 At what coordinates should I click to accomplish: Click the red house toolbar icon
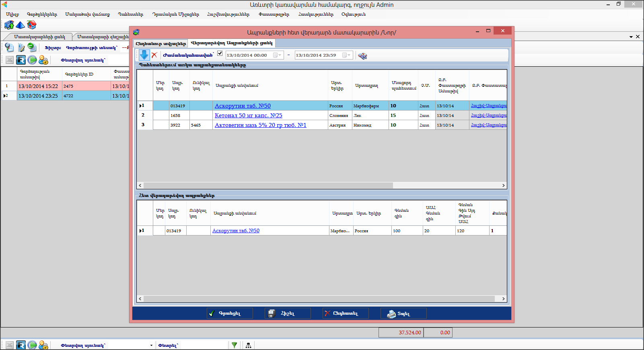point(31,25)
